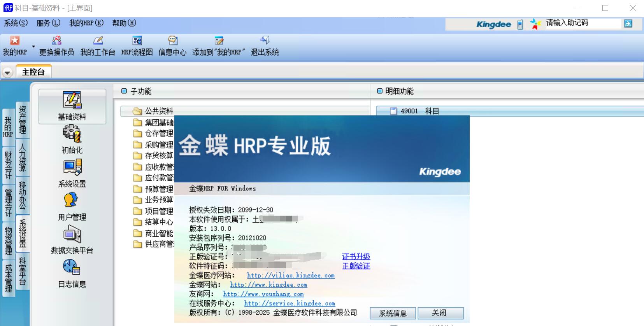Select 49001 科目 in 明细功能
The image size is (644, 326).
coord(510,111)
